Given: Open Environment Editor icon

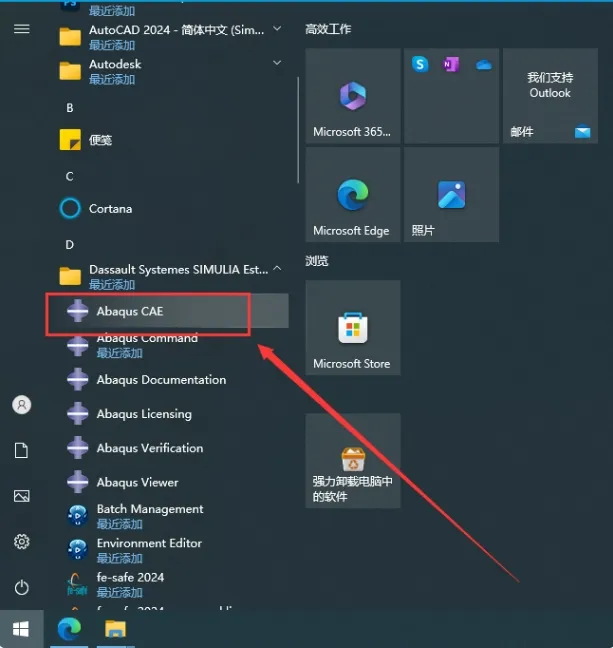Looking at the screenshot, I should [78, 550].
